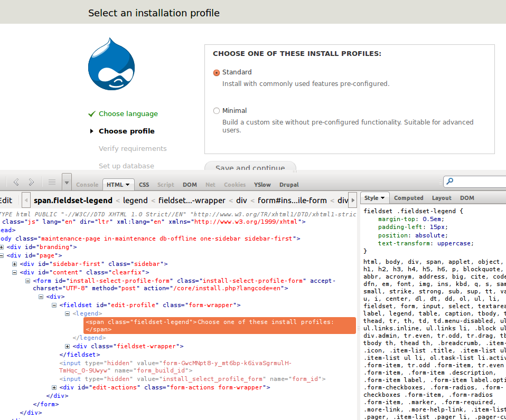Switch to the YSlow panel
The height and width of the screenshot is (420, 506).
point(262,184)
